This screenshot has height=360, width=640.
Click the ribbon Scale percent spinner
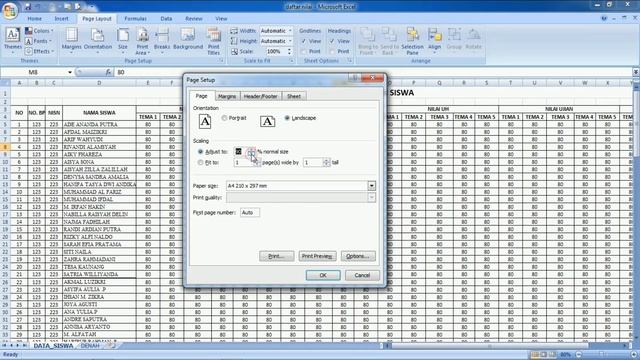(289, 51)
